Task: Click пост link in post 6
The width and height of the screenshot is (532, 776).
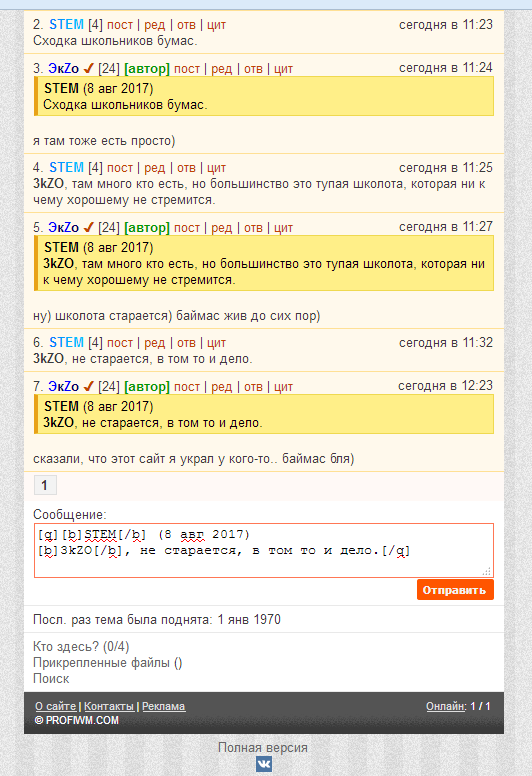Action: tap(120, 342)
